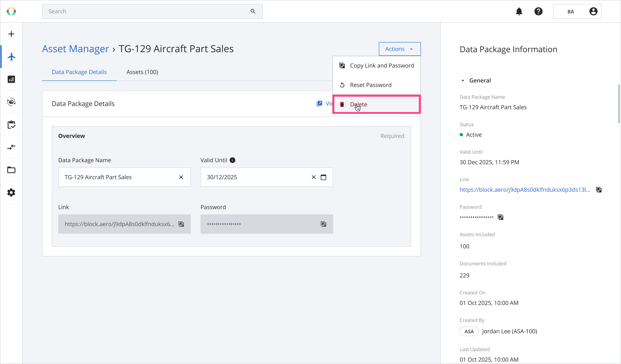
Task: Open the folder icon in sidebar
Action: pos(11,170)
